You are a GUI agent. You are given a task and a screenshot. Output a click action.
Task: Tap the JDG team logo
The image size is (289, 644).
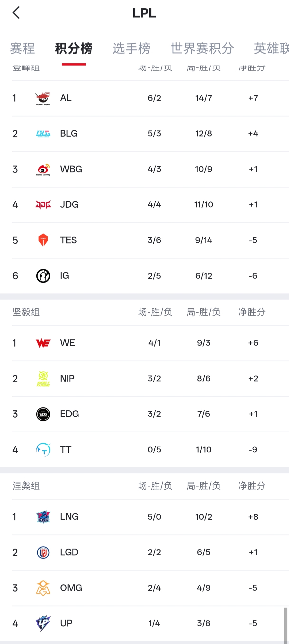(43, 205)
